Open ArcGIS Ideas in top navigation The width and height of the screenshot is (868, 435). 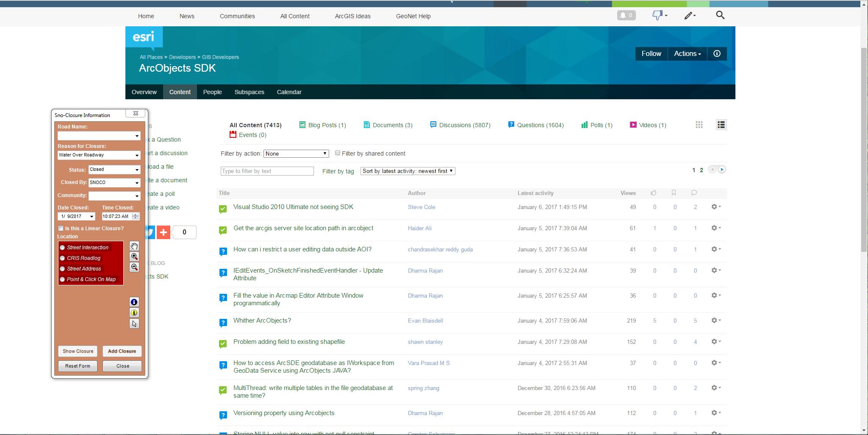[353, 16]
